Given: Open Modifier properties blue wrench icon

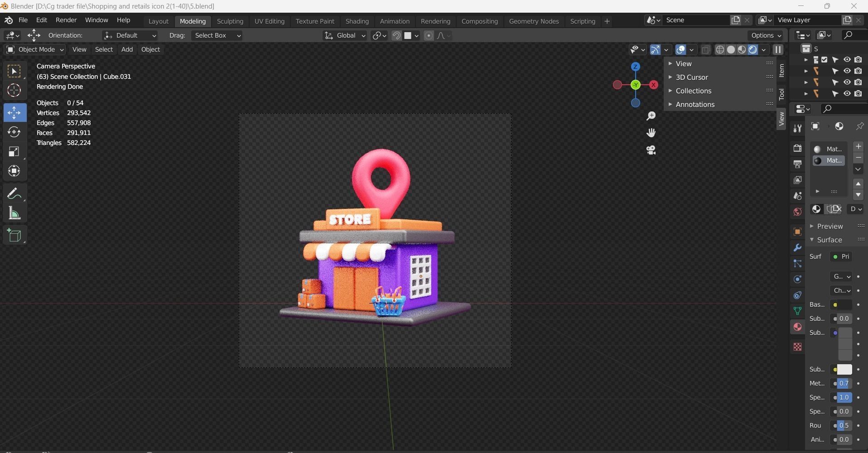Looking at the screenshot, I should point(797,248).
